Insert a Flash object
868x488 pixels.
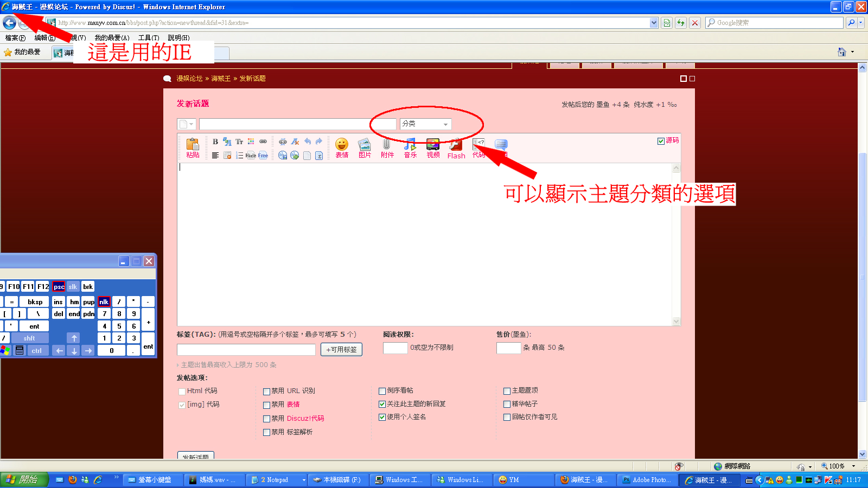[x=456, y=148]
